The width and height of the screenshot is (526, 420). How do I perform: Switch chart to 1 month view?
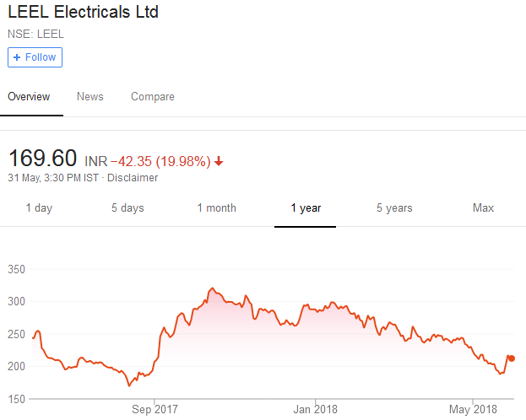tap(217, 208)
